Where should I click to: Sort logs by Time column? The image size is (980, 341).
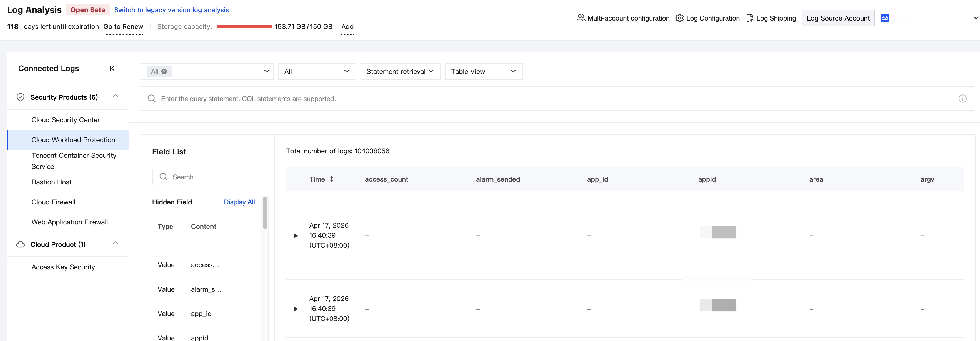(332, 179)
